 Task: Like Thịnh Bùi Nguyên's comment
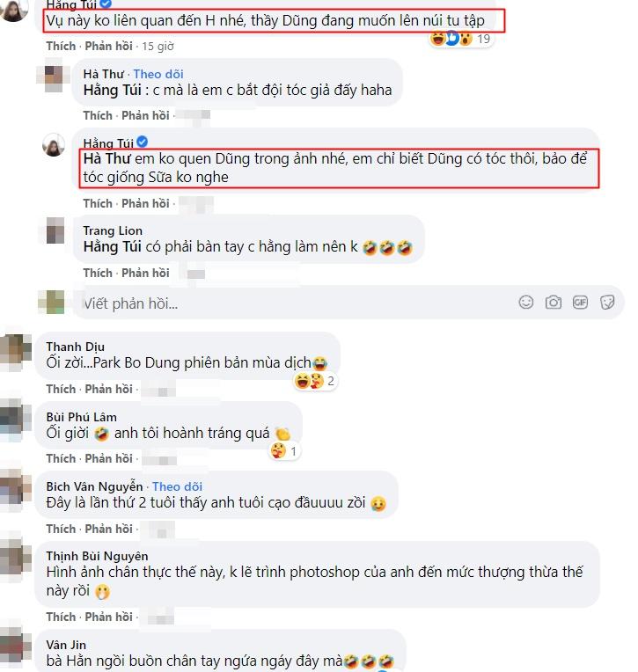click(61, 617)
